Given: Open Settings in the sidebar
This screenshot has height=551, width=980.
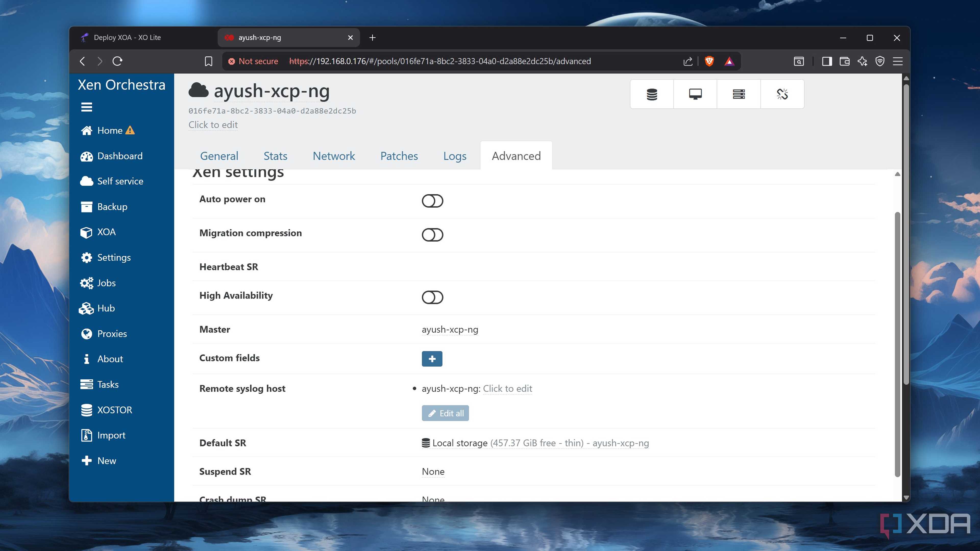Looking at the screenshot, I should (x=105, y=257).
